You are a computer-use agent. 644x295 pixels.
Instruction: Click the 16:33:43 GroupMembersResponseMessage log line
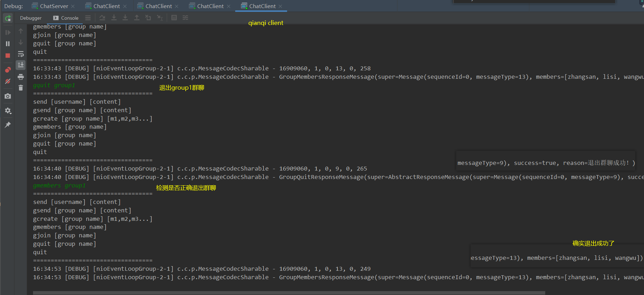click(x=338, y=77)
